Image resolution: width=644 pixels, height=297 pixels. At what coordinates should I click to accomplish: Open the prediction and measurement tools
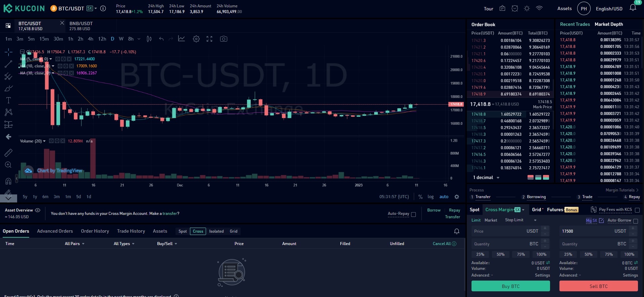pos(8,125)
